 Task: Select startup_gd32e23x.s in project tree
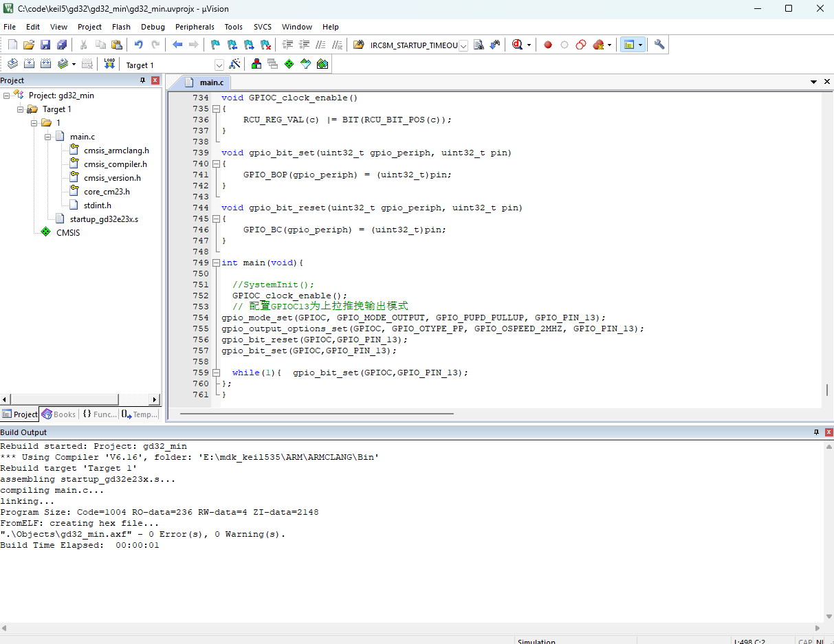click(104, 219)
